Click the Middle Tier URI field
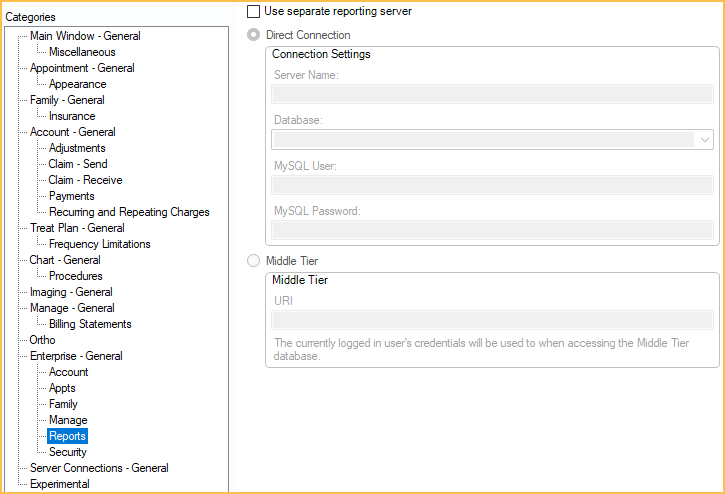Image resolution: width=725 pixels, height=494 pixels. pyautogui.click(x=492, y=320)
